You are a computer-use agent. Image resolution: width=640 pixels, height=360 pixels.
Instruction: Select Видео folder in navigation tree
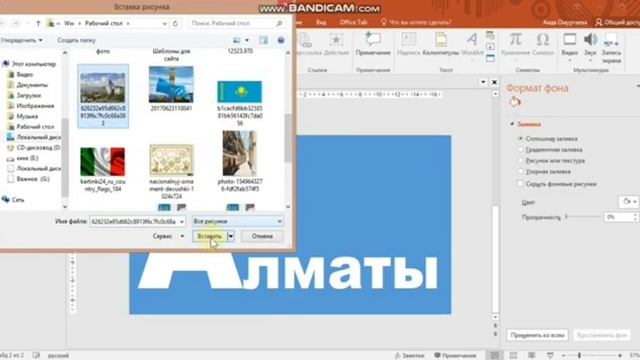point(24,75)
